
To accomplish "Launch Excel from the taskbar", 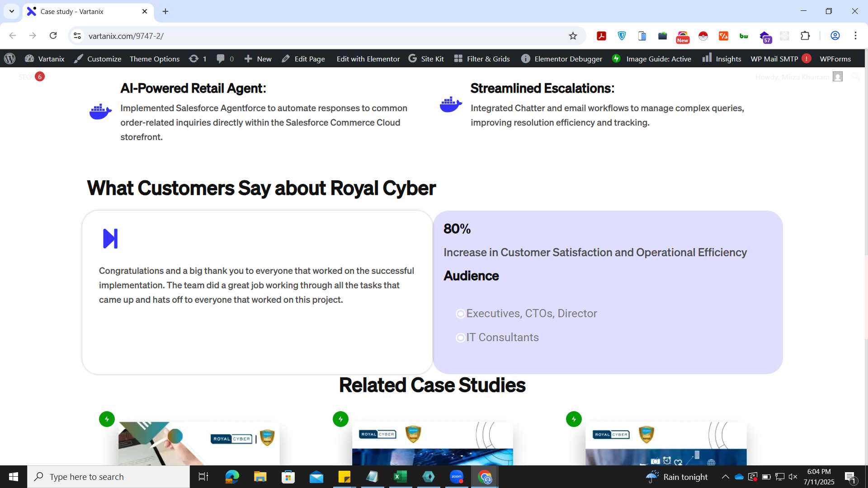I will point(400,477).
